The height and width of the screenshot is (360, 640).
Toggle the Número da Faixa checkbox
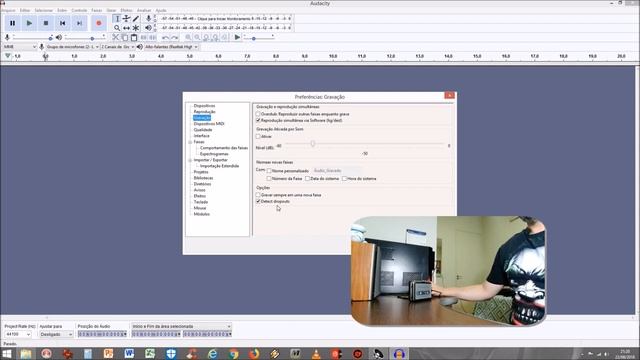(269, 179)
